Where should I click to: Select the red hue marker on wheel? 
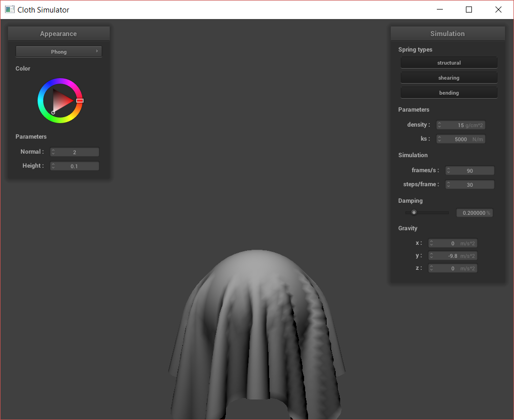coord(80,101)
